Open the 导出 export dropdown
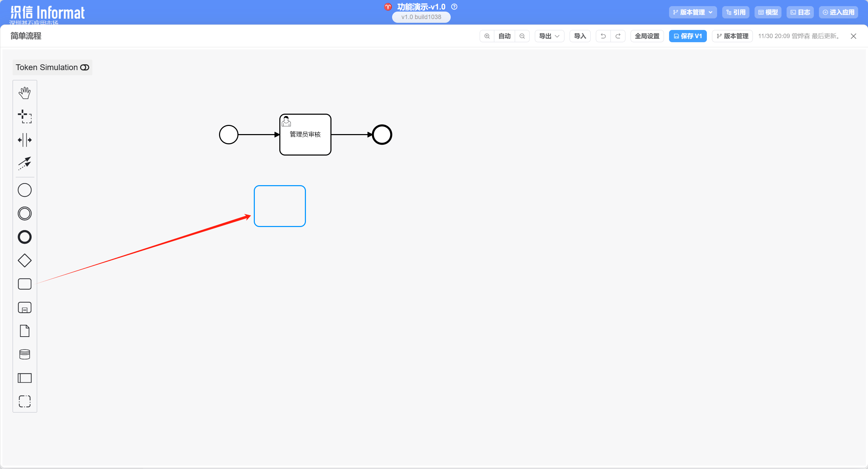Viewport: 868px width, 469px height. coord(549,36)
